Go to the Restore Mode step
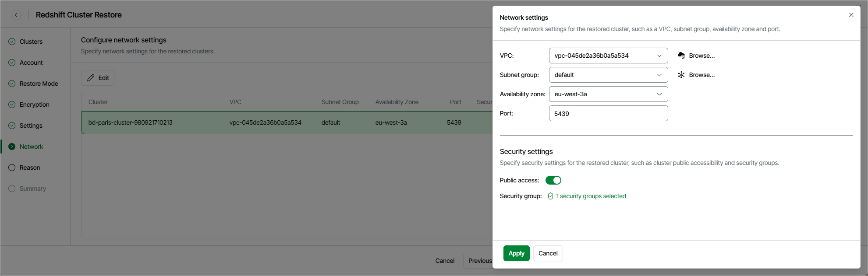 39,84
